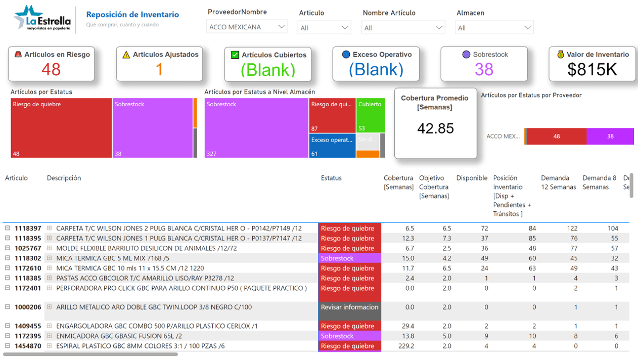The image size is (638, 364).
Task: Click red 48 bar segment for ACCO MEX...
Action: pos(557,136)
